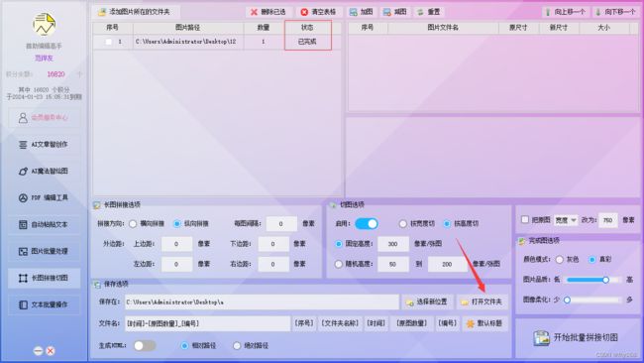Click the 加图 toolbar button

(361, 12)
